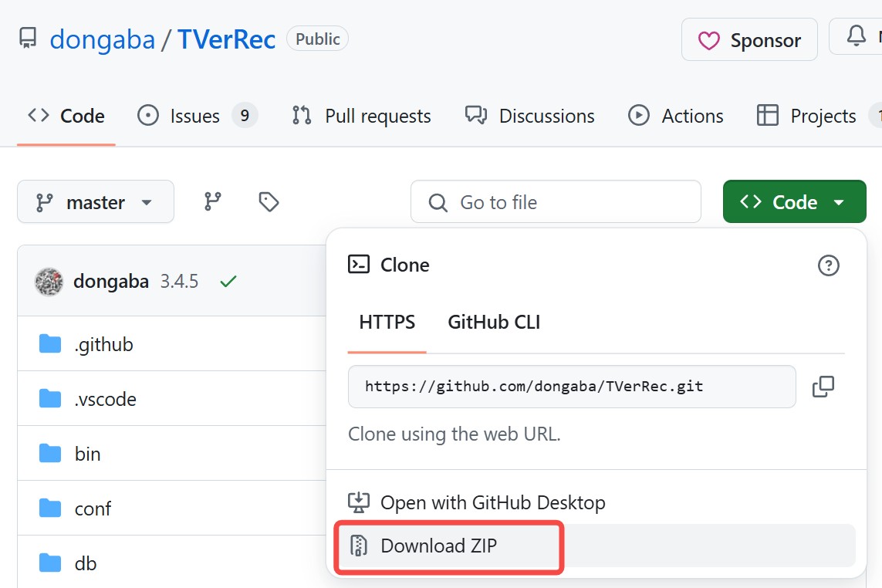Click the code brackets icon in Code tab
The width and height of the screenshot is (882, 588).
click(39, 115)
